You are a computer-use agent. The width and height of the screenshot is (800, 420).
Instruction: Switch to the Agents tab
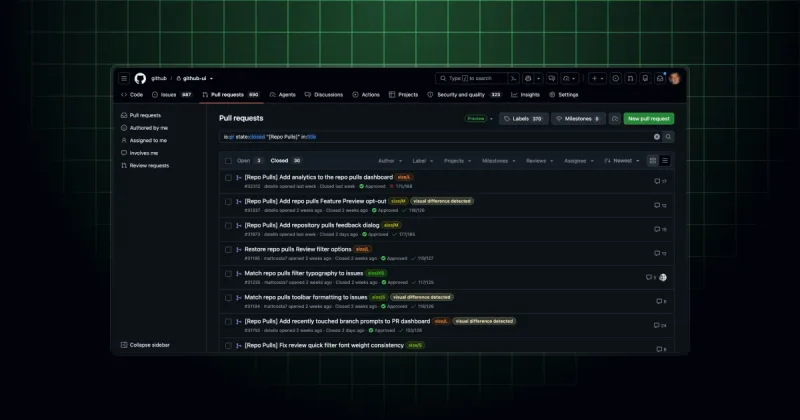pos(283,95)
